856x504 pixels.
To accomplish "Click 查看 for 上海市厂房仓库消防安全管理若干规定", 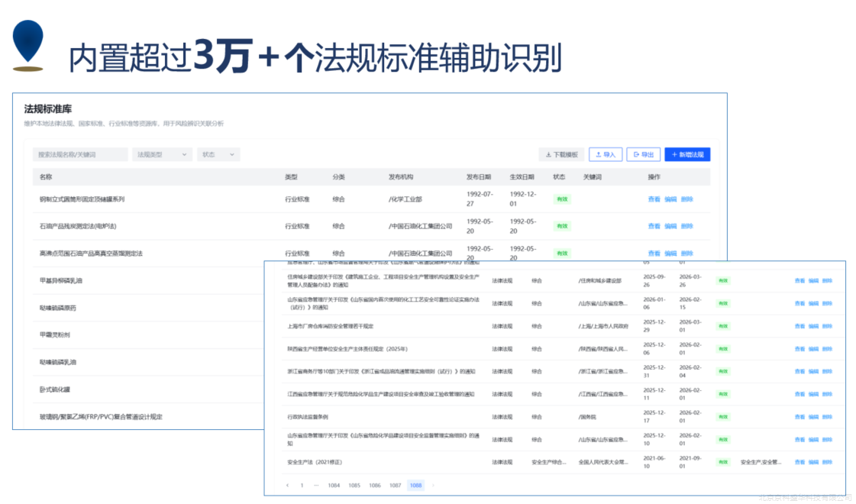I will point(799,326).
